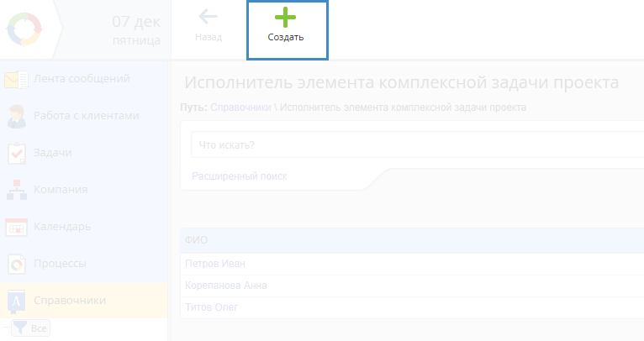Click Справочники link in breadcrumb path
This screenshot has height=341, width=644.
click(242, 108)
